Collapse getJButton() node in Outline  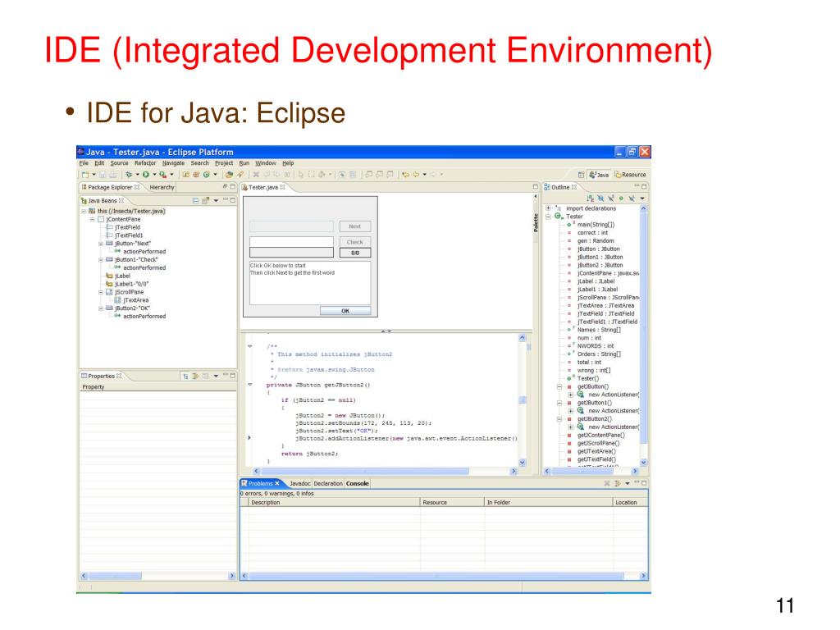click(559, 387)
